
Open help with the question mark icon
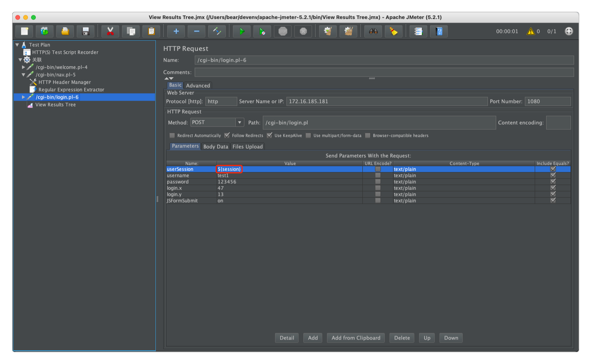coord(439,31)
